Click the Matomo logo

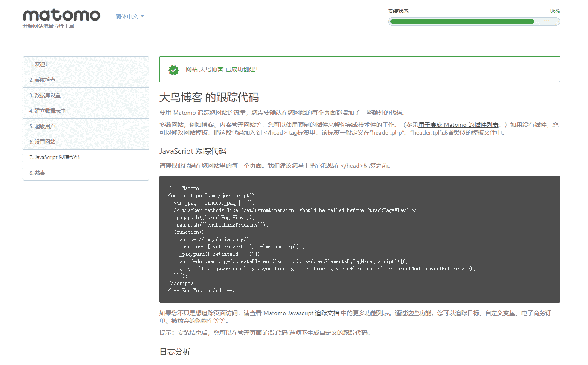pyautogui.click(x=61, y=15)
